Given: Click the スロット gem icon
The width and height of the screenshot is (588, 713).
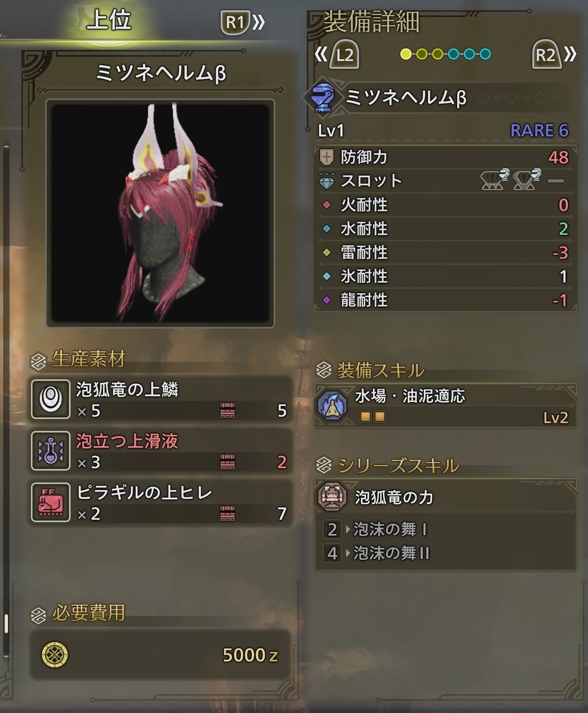Looking at the screenshot, I should (327, 181).
